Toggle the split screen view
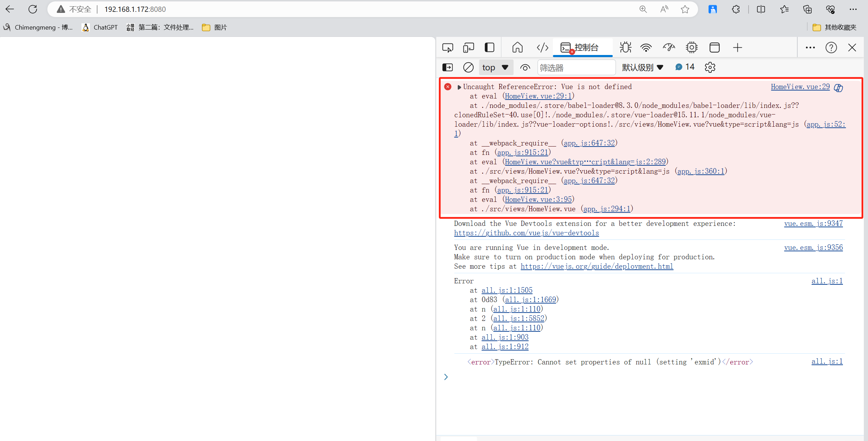Image resolution: width=868 pixels, height=441 pixels. pos(761,9)
